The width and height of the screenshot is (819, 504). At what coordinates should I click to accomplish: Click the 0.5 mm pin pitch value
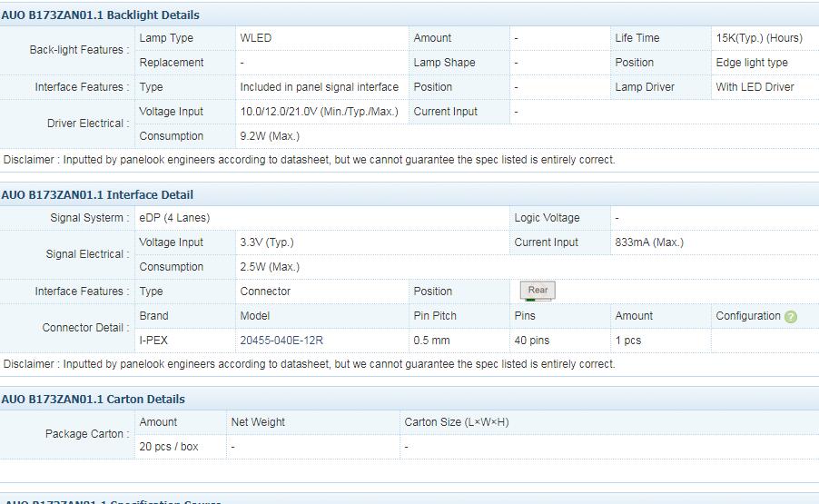pos(431,341)
